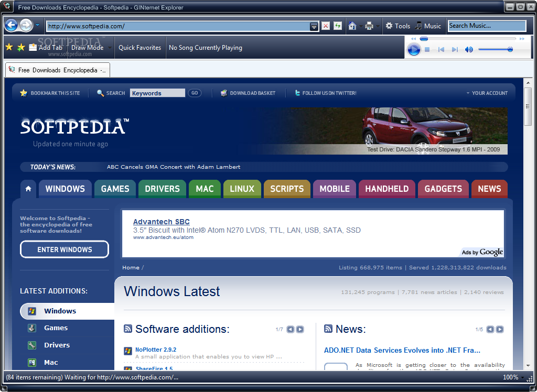The width and height of the screenshot is (537, 392).
Task: Open the Music menu
Action: [x=428, y=26]
